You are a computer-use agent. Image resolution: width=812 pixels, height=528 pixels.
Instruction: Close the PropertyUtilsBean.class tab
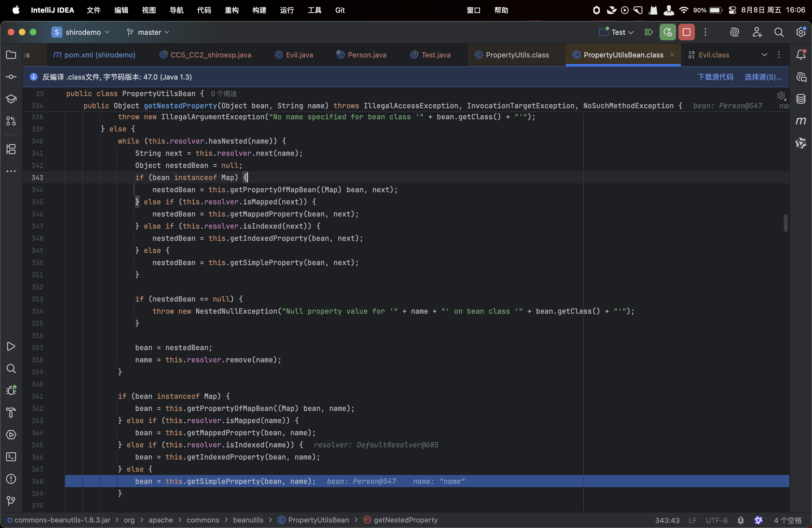tap(672, 55)
